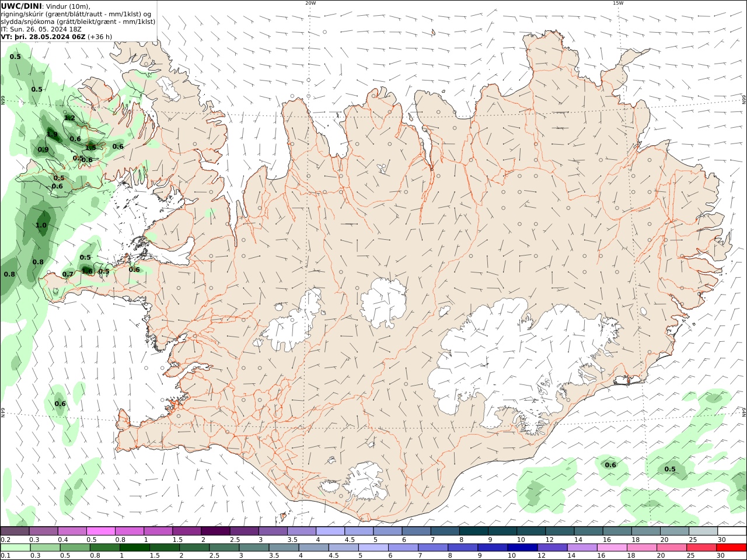Click the 'slydda/snjókoma' legend description line

78,22
